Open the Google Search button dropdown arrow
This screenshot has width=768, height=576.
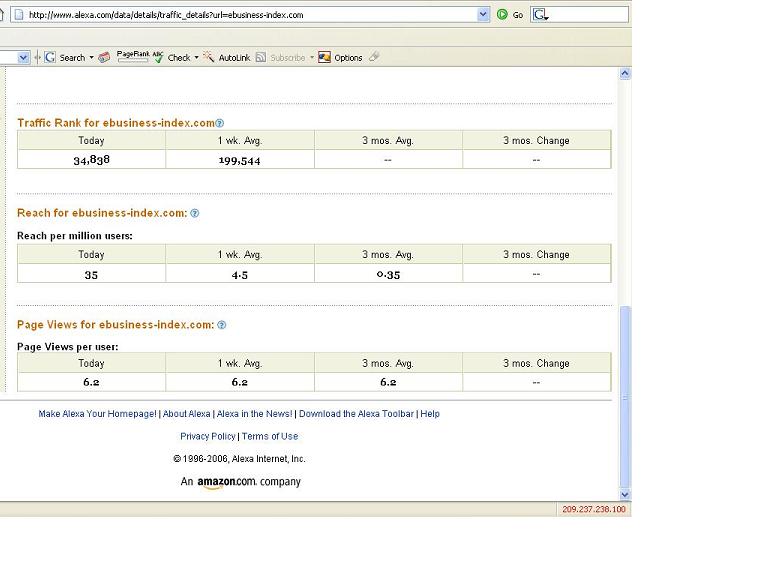coord(92,57)
